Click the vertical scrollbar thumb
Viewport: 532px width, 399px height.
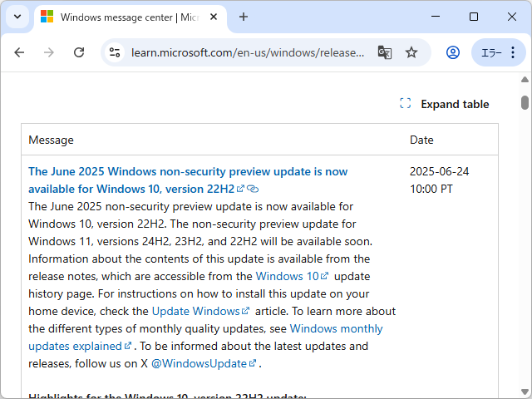[525, 103]
